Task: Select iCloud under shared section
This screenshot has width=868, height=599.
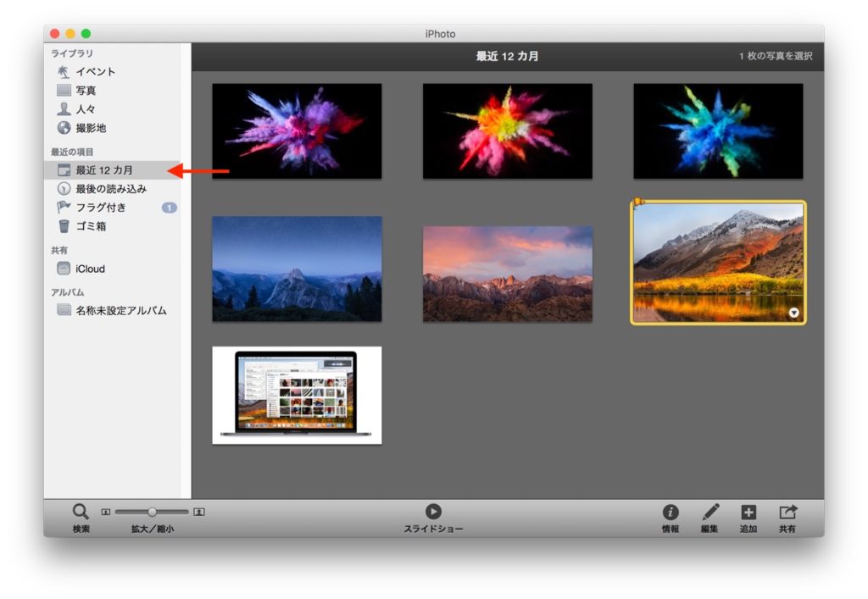Action: tap(90, 269)
